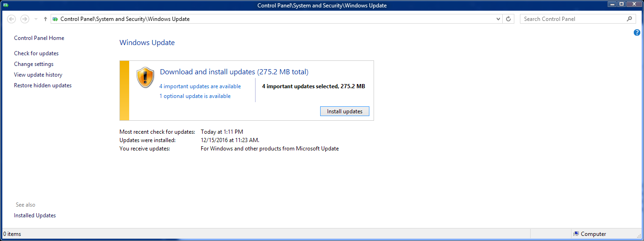
Task: Open the 4 important updates link
Action: coord(200,86)
